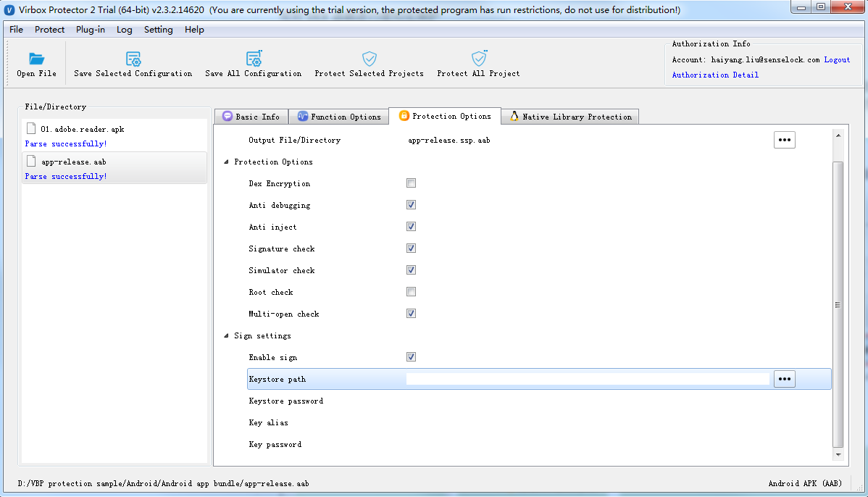Viewport: 868px width, 497px height.
Task: Disable the Signature check option
Action: (x=411, y=248)
